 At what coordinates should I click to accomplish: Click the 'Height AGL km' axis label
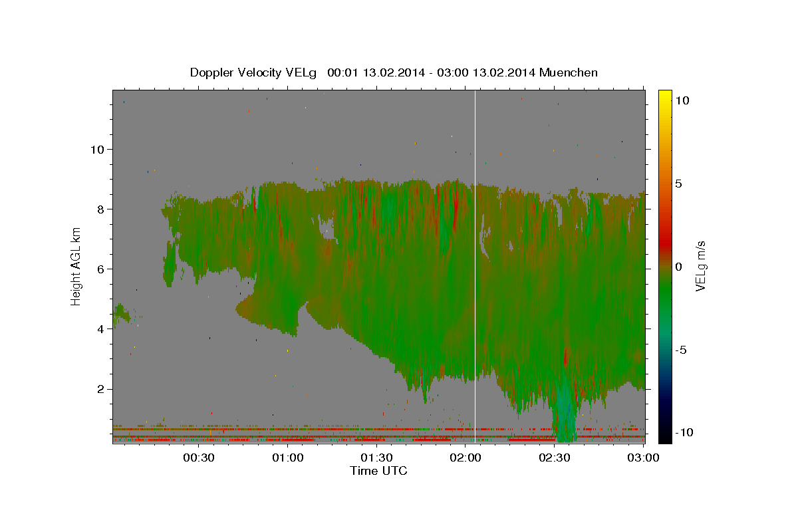[76, 266]
